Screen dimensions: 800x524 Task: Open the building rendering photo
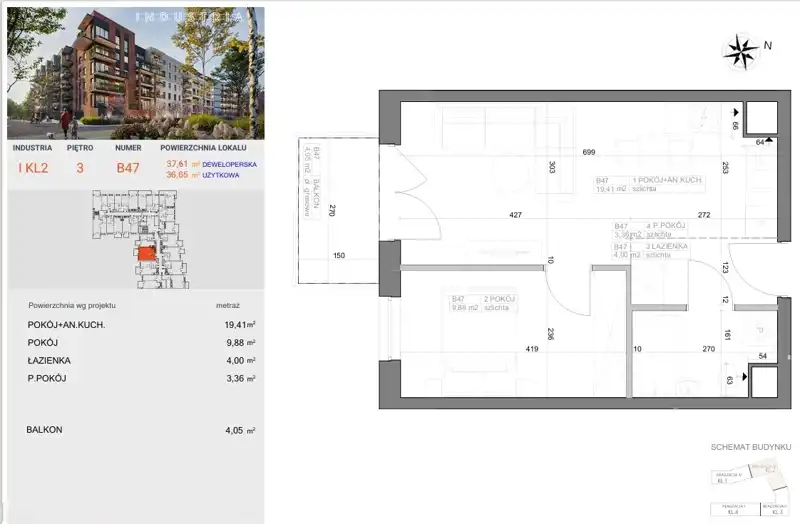(x=136, y=75)
